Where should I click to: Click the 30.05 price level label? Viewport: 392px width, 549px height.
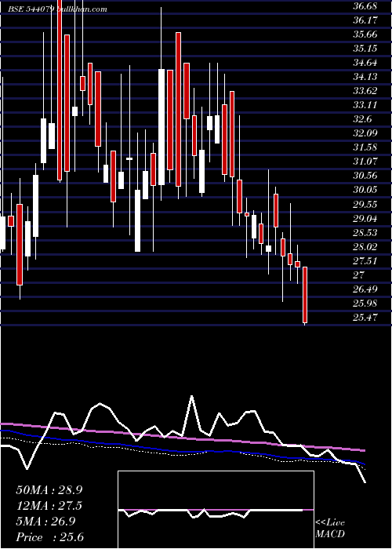click(x=365, y=190)
